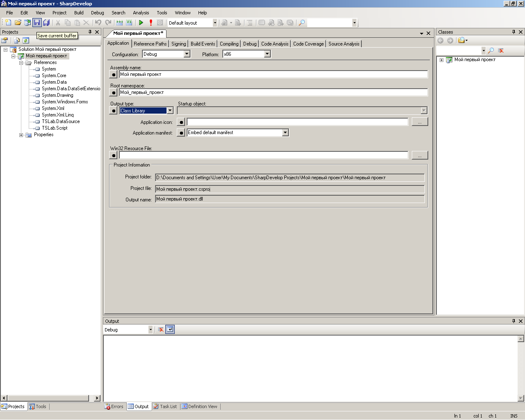Toggle the Assembly name configuration marker button
The image size is (525, 420).
coord(114,75)
